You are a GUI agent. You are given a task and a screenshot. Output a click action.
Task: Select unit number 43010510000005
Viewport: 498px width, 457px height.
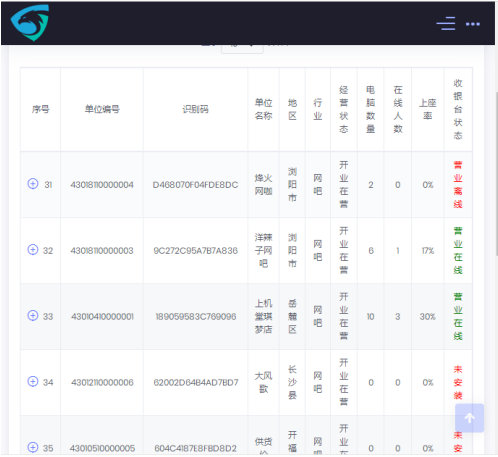click(102, 448)
